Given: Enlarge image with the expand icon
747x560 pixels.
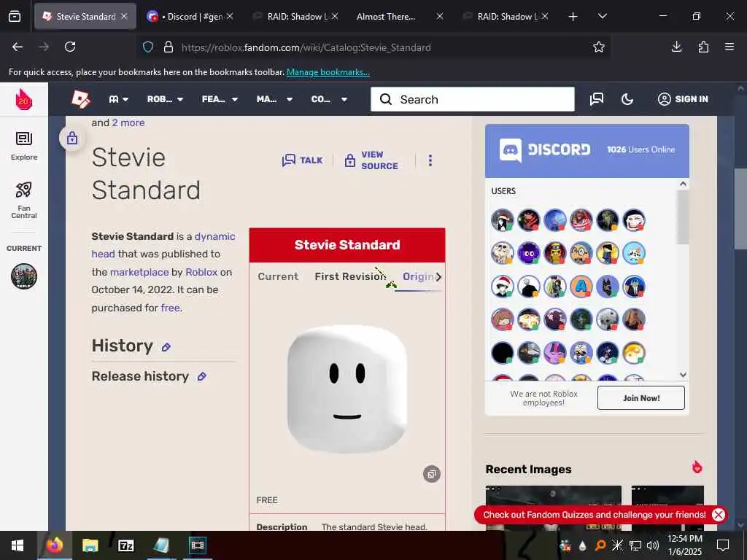Looking at the screenshot, I should (x=432, y=474).
